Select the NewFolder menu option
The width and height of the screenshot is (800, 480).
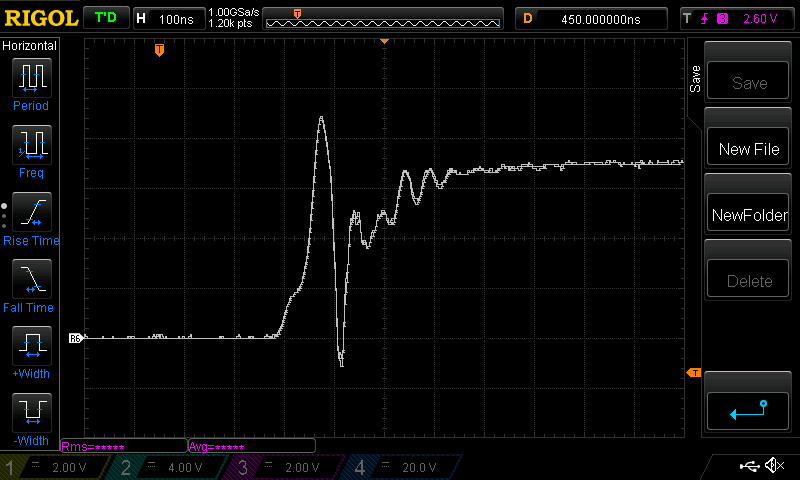748,215
